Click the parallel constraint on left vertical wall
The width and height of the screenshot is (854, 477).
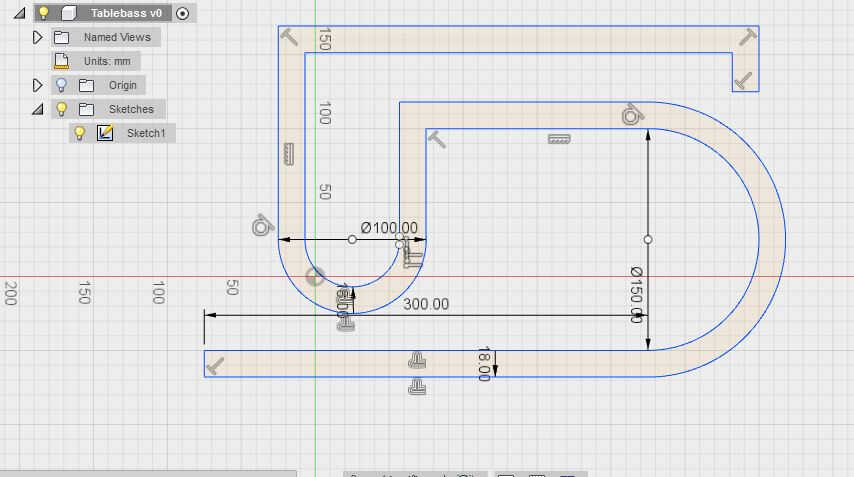pyautogui.click(x=289, y=154)
